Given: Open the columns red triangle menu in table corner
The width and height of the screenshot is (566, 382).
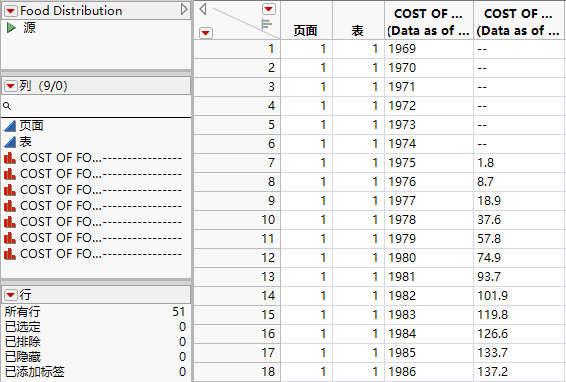Looking at the screenshot, I should (269, 9).
